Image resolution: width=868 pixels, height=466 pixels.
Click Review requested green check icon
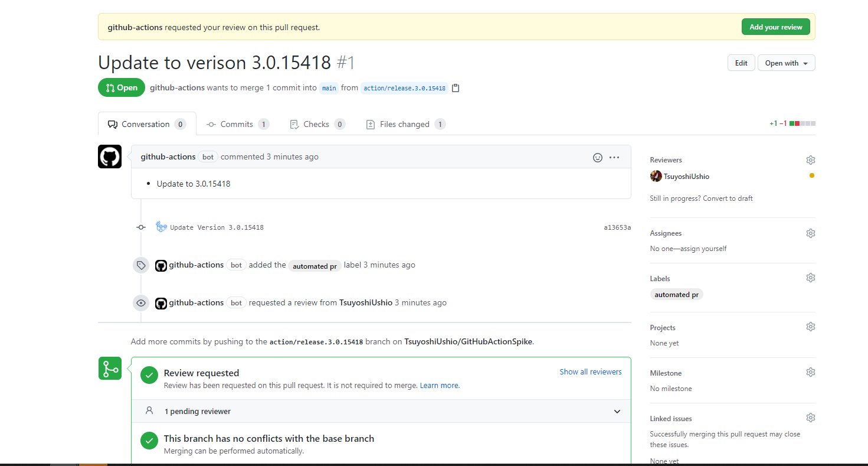[x=149, y=374]
